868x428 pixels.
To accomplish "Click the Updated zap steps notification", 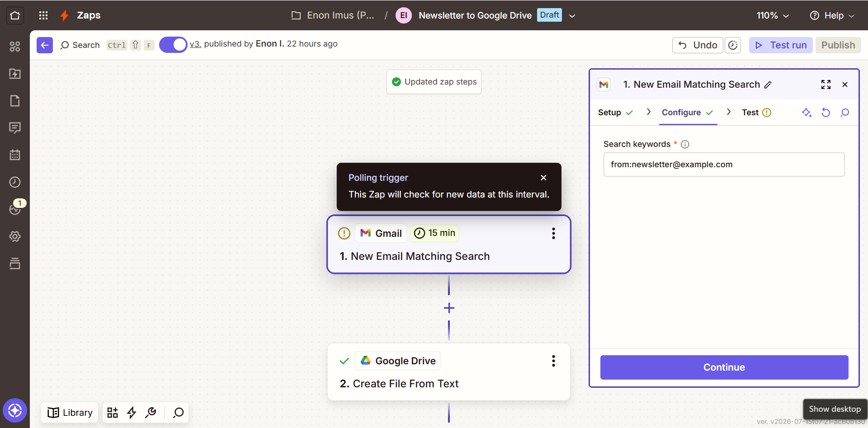I will pyautogui.click(x=434, y=82).
